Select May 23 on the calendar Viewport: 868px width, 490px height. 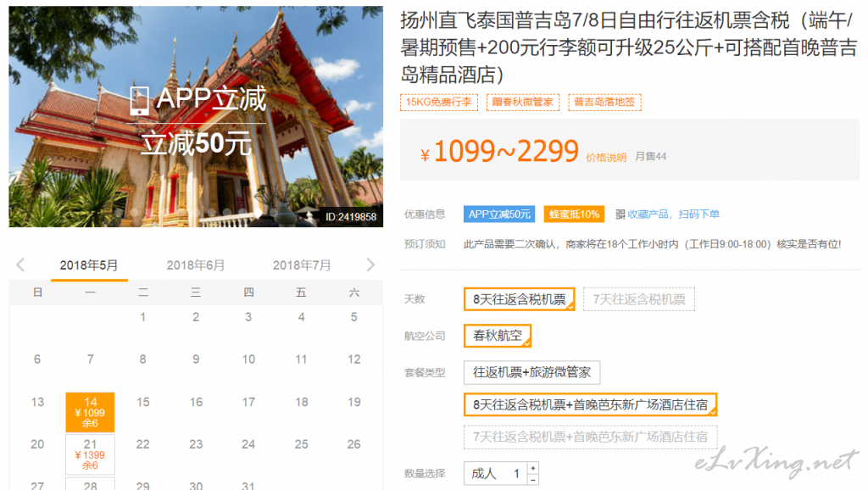pyautogui.click(x=196, y=444)
